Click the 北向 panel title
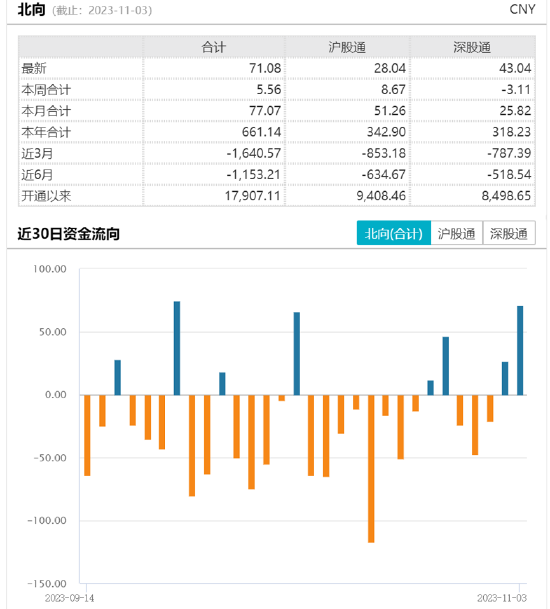The image size is (550, 609). (x=31, y=9)
